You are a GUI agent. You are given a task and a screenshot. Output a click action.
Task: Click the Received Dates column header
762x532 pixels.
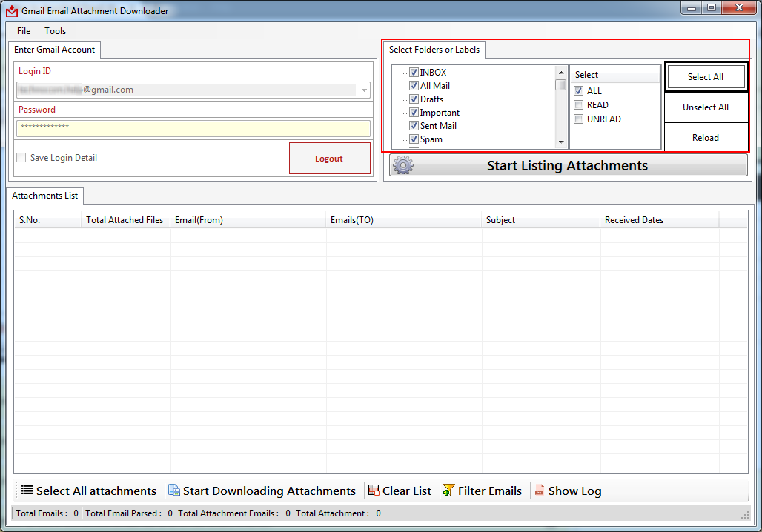click(x=659, y=219)
